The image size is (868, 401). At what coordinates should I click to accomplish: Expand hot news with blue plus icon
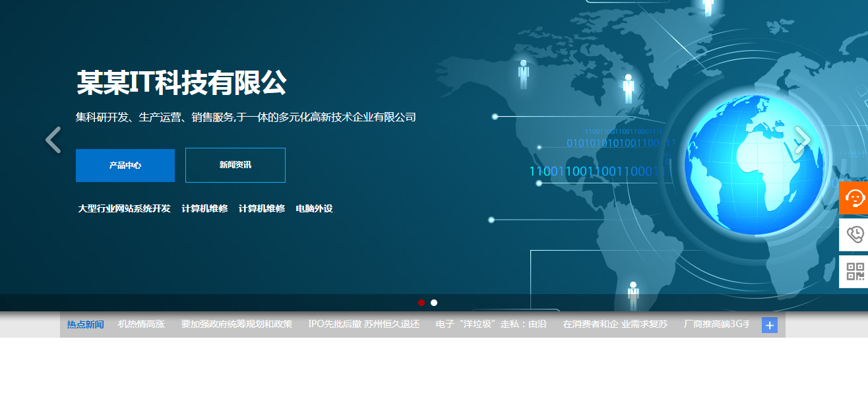(x=769, y=325)
